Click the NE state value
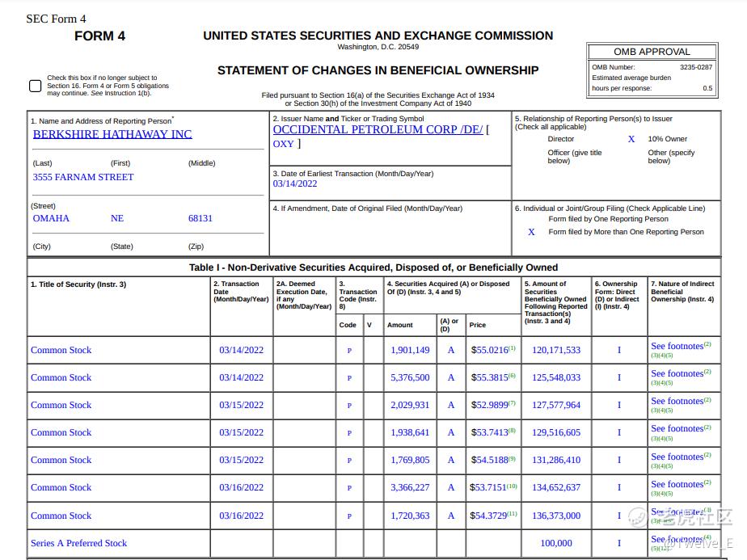Image resolution: width=747 pixels, height=560 pixels. pyautogui.click(x=117, y=218)
